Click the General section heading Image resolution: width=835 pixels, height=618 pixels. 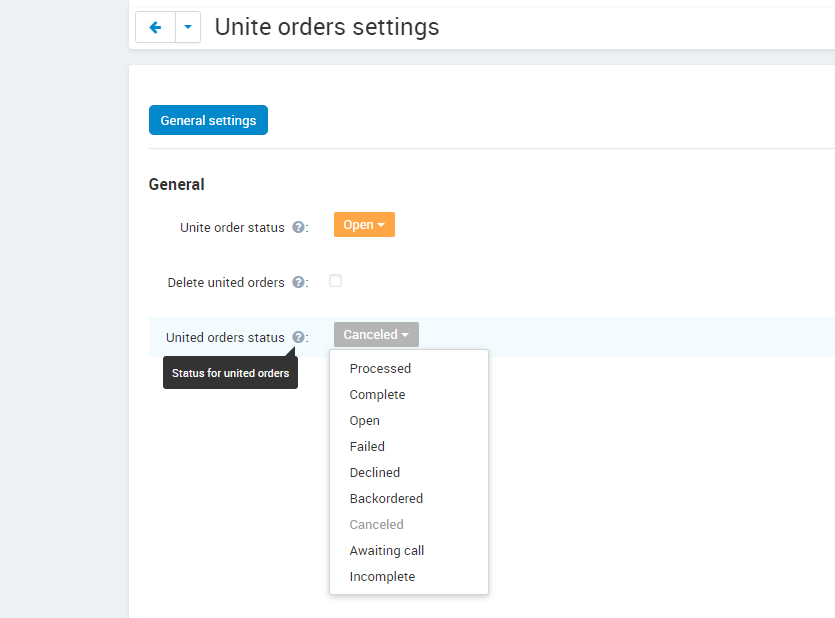point(176,184)
